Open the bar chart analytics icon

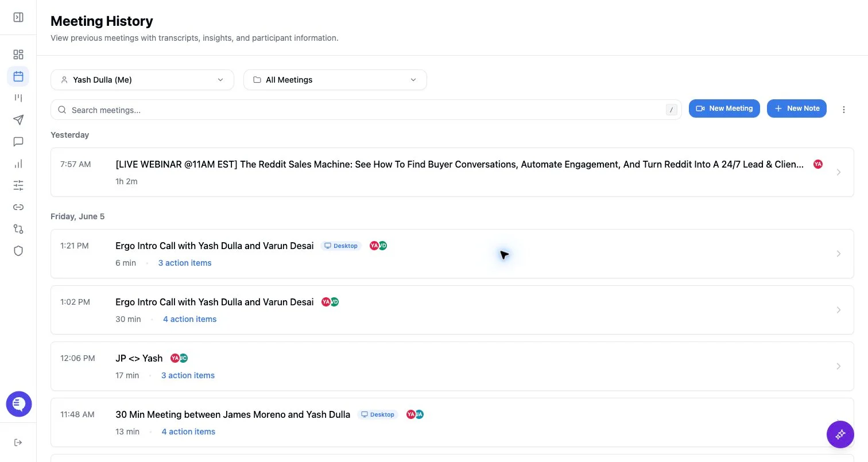click(18, 164)
